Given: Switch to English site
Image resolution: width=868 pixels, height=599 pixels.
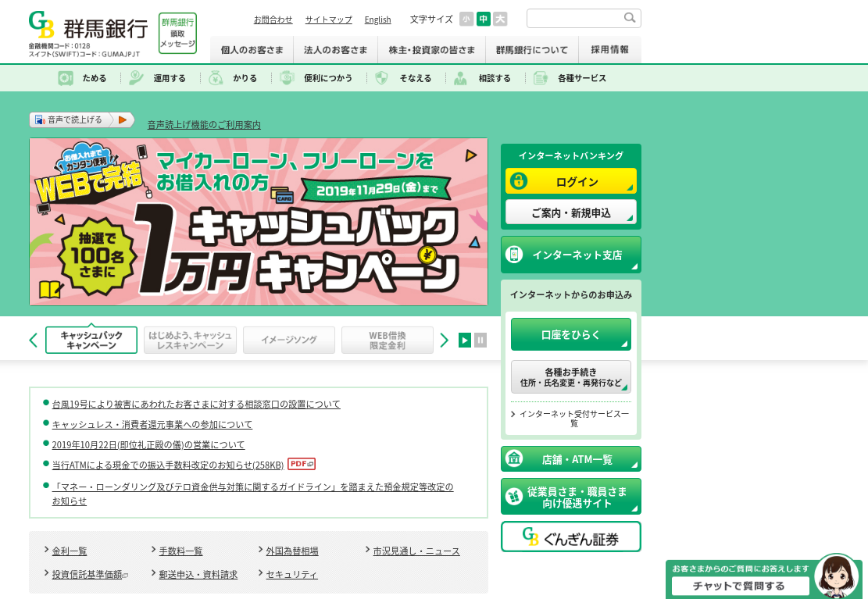Looking at the screenshot, I should click(377, 20).
